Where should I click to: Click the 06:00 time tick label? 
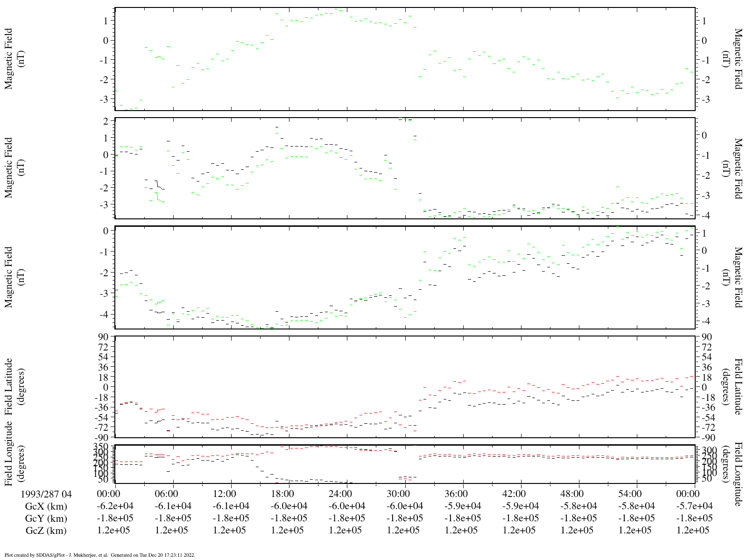pos(167,494)
